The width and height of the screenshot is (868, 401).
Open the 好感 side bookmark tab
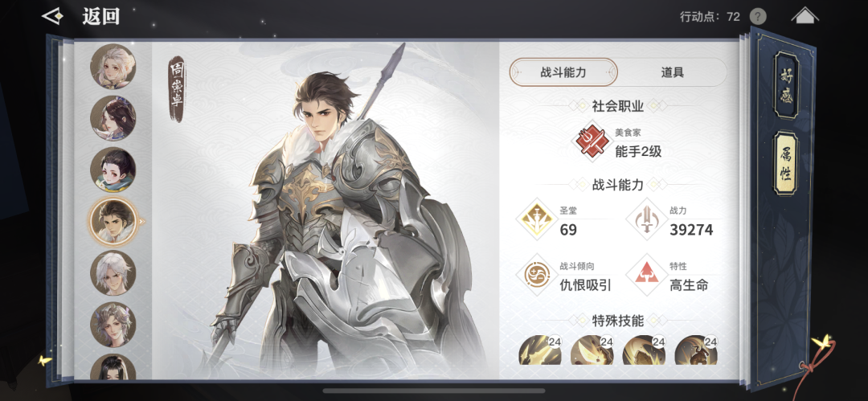coord(787,85)
